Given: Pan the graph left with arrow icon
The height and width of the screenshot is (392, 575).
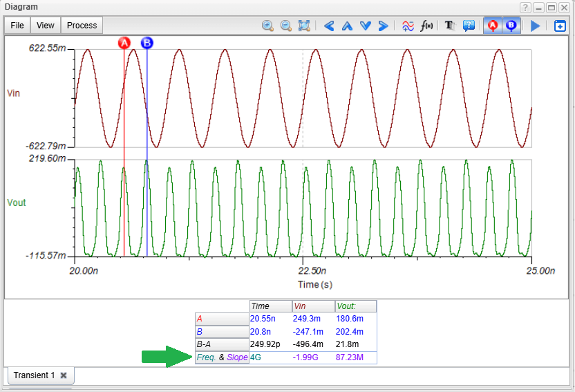Looking at the screenshot, I should (x=329, y=26).
